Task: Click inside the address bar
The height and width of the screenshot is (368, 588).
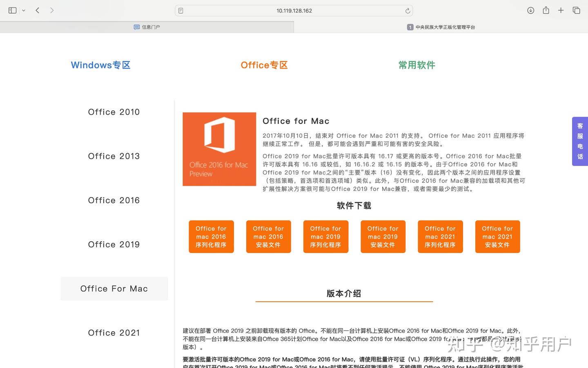Action: click(294, 10)
